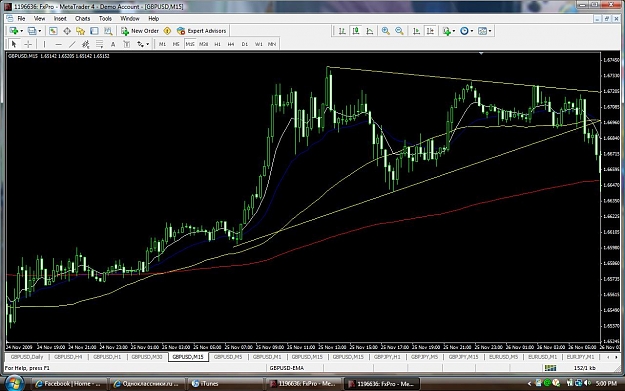The image size is (625, 391).
Task: Launch MetaEditor via the yellow diamond icon
Action: [167, 31]
